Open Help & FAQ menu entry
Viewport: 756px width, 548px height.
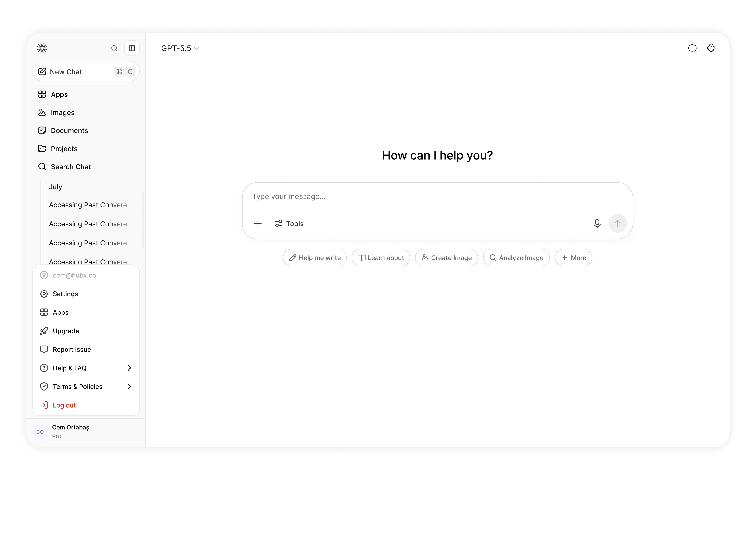(x=86, y=368)
